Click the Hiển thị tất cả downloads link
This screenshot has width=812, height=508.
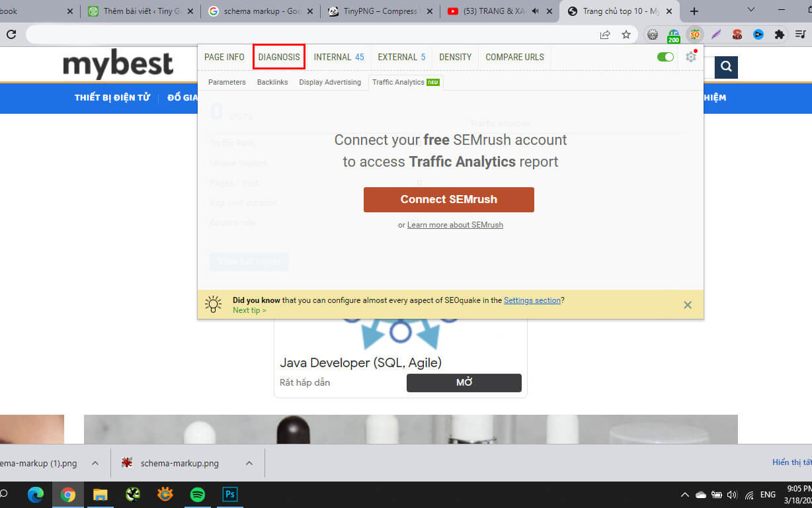click(x=792, y=463)
